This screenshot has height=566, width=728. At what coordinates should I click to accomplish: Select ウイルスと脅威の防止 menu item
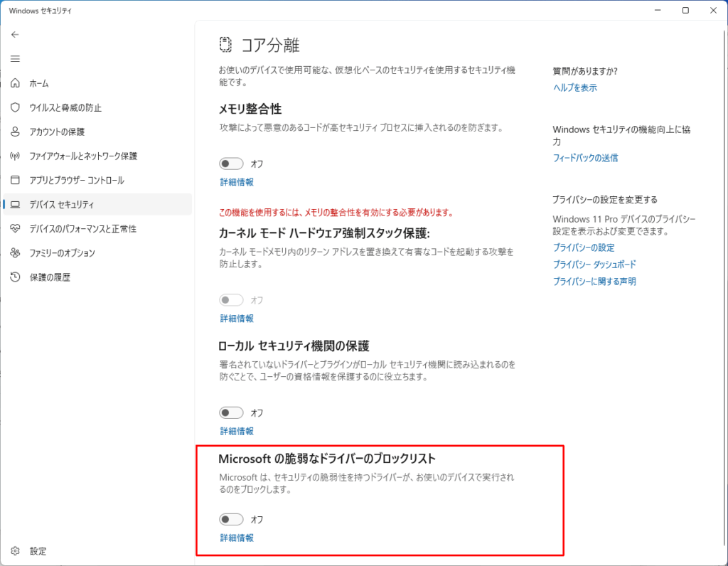(x=97, y=107)
